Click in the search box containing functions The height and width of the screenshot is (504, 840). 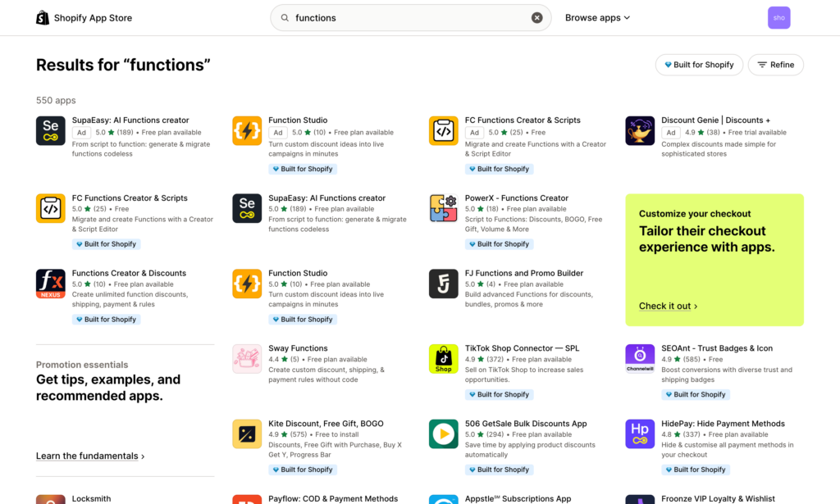click(x=410, y=18)
